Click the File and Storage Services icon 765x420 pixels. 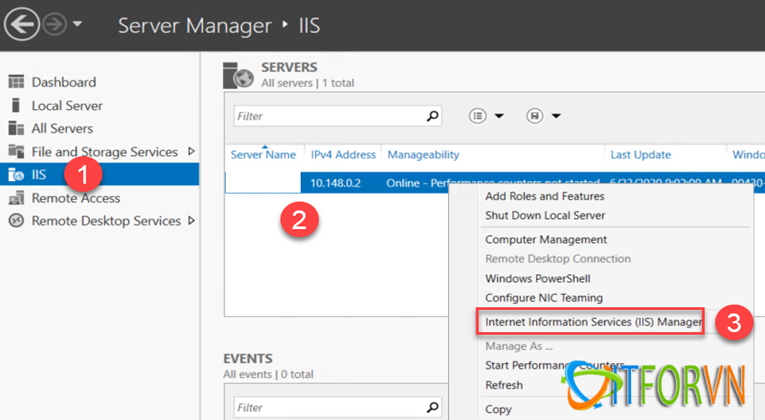pos(15,151)
